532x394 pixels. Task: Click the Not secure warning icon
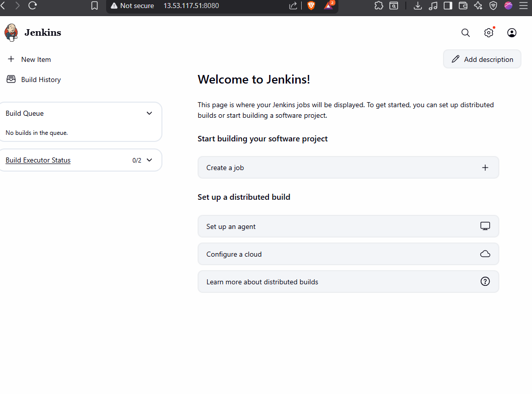point(114,6)
